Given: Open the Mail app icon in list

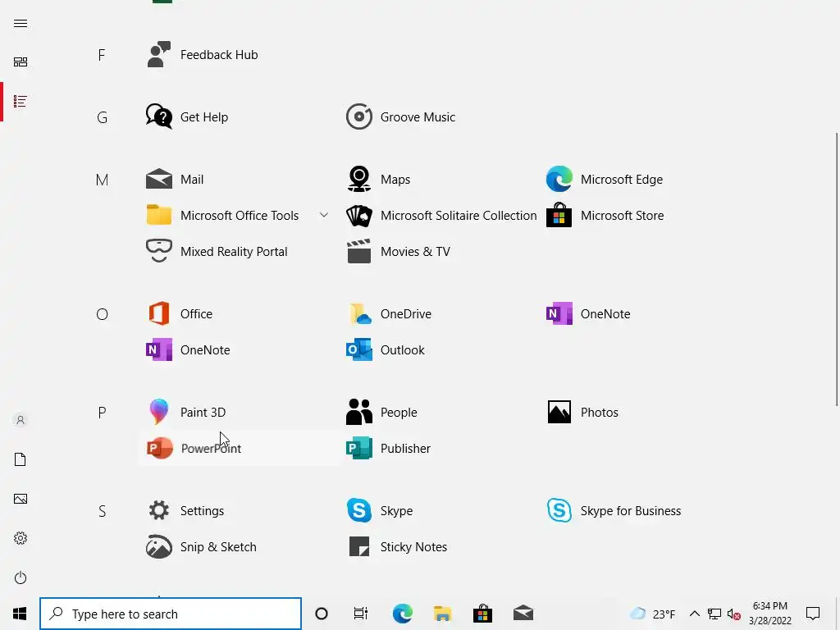Looking at the screenshot, I should (x=158, y=179).
